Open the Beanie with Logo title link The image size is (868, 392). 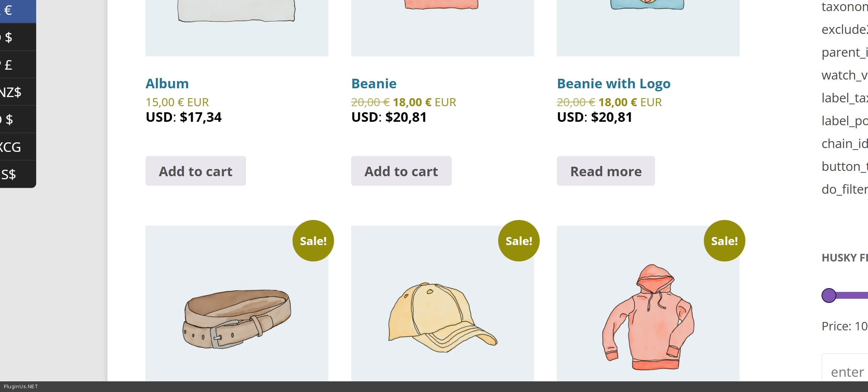click(x=613, y=83)
